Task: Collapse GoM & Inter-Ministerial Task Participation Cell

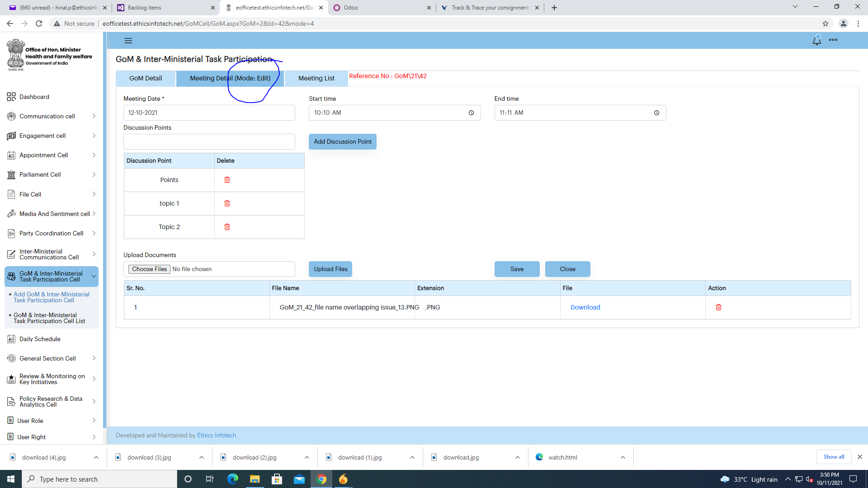Action: click(x=94, y=277)
